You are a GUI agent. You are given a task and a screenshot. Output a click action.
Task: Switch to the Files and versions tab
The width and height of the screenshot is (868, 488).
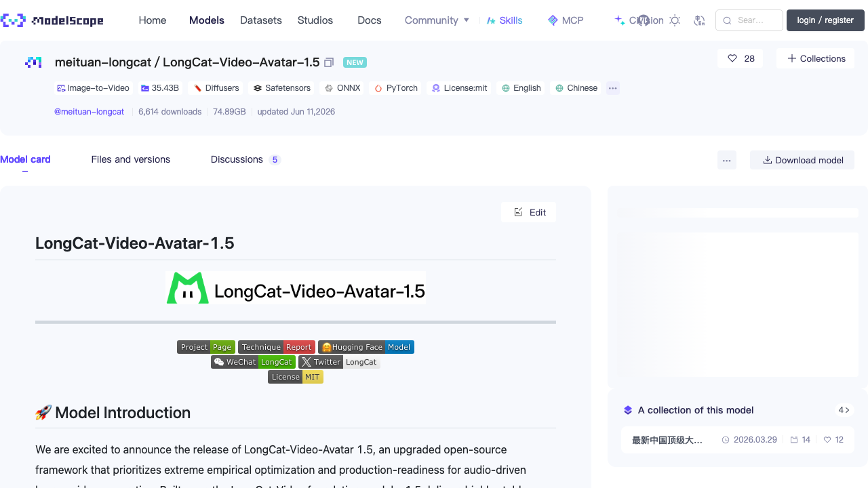131,160
